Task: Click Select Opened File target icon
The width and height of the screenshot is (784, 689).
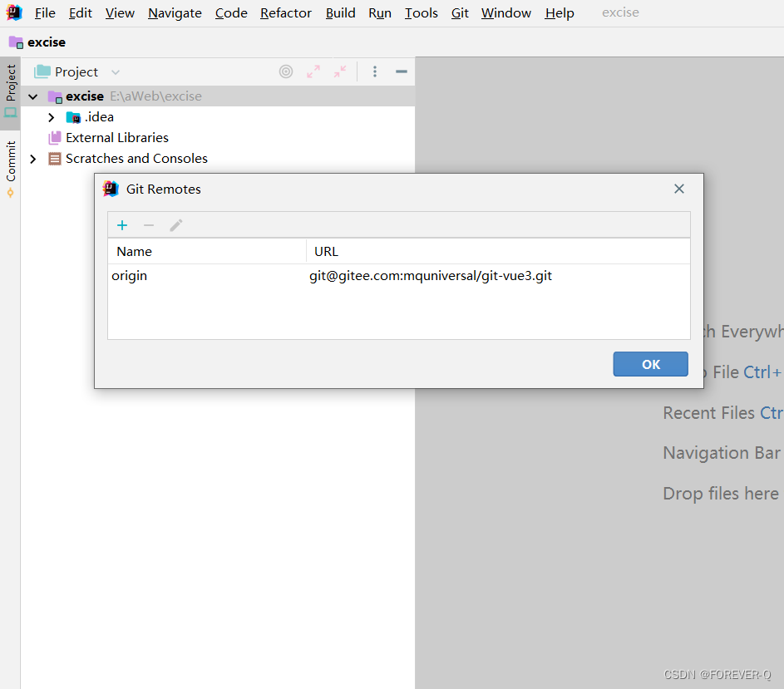Action: (286, 71)
